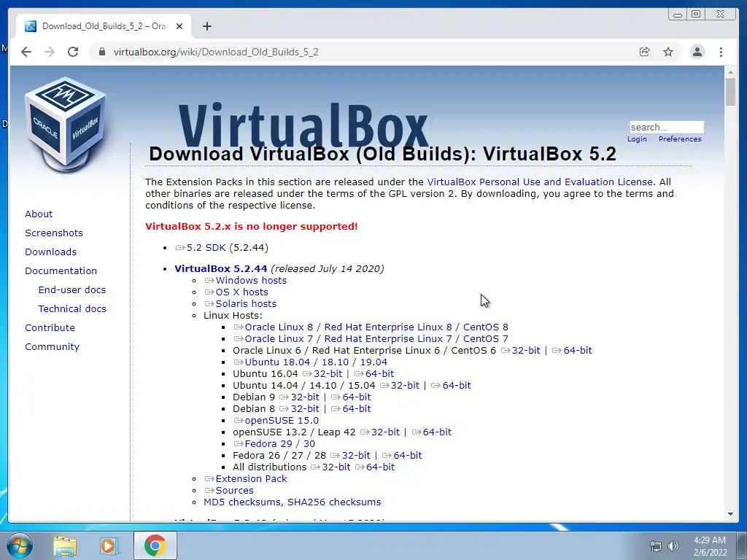Download the Extension Pack
The width and height of the screenshot is (747, 560).
[251, 478]
